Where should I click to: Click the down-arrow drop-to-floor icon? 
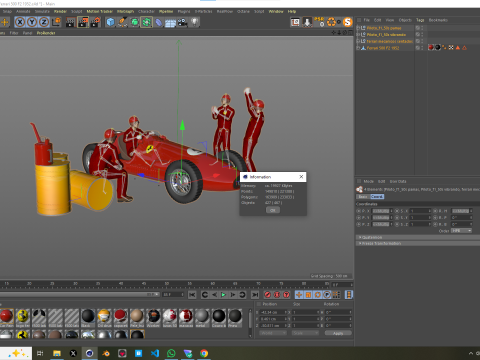307,22
